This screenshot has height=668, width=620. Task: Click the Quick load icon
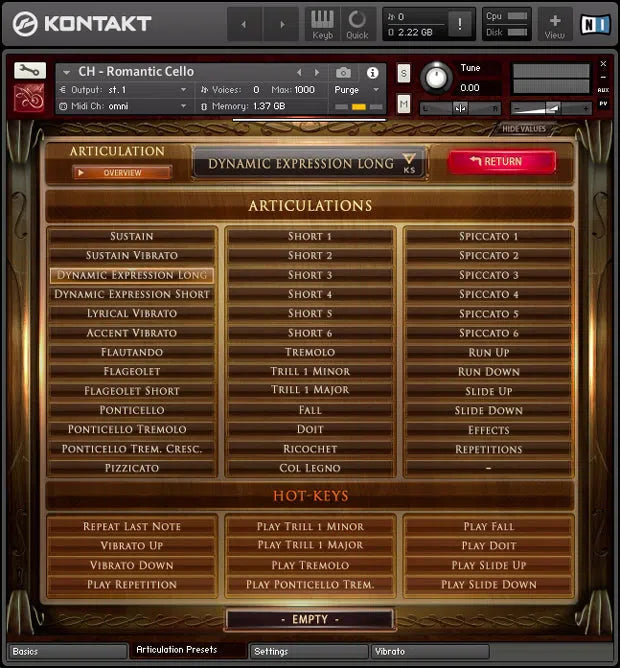[x=357, y=23]
